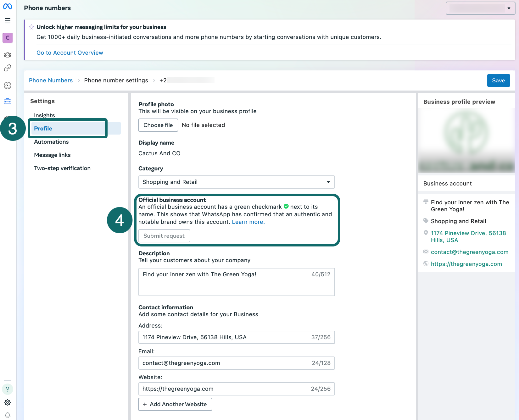Open the gauge dashboard icon in sidebar
This screenshot has height=420, width=519.
(8, 85)
